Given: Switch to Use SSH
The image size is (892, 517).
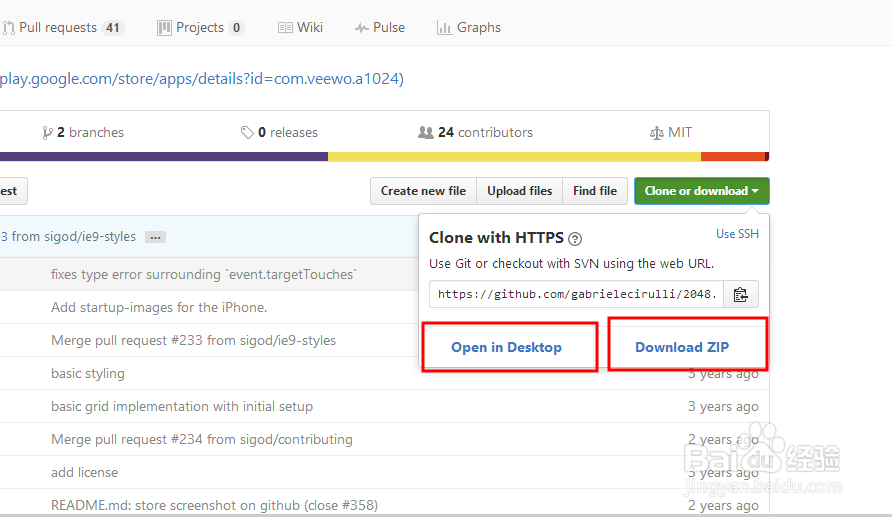Looking at the screenshot, I should 737,234.
